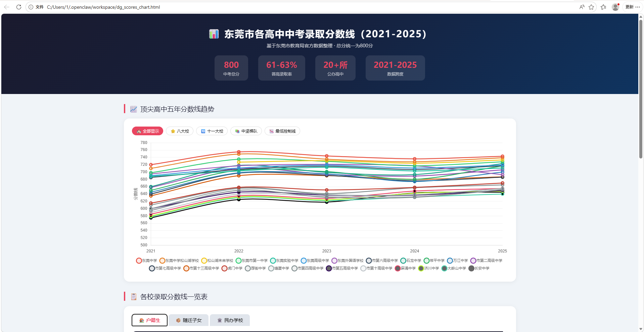
Task: Click the subtitle 基于东莞市教育局官方数据整理
Action: click(x=300, y=46)
